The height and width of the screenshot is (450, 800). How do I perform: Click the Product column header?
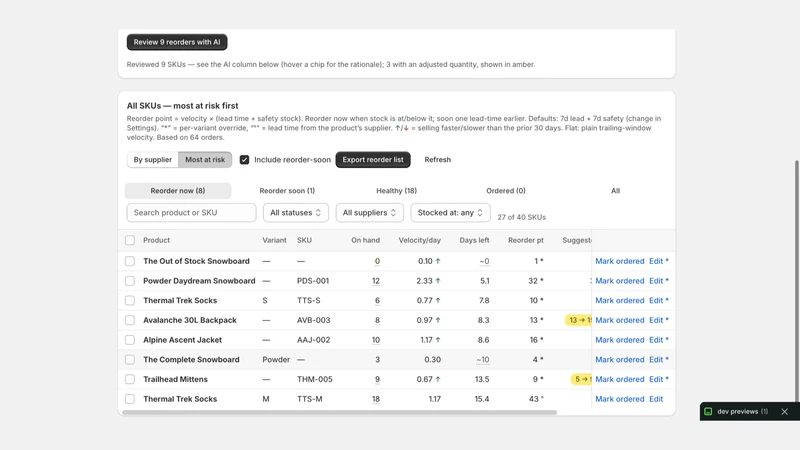(157, 240)
